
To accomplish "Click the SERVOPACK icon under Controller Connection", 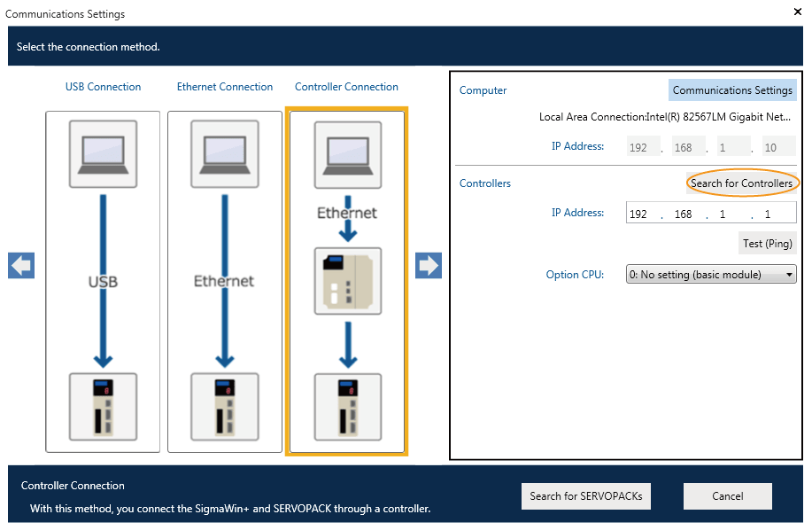I will pyautogui.click(x=347, y=406).
